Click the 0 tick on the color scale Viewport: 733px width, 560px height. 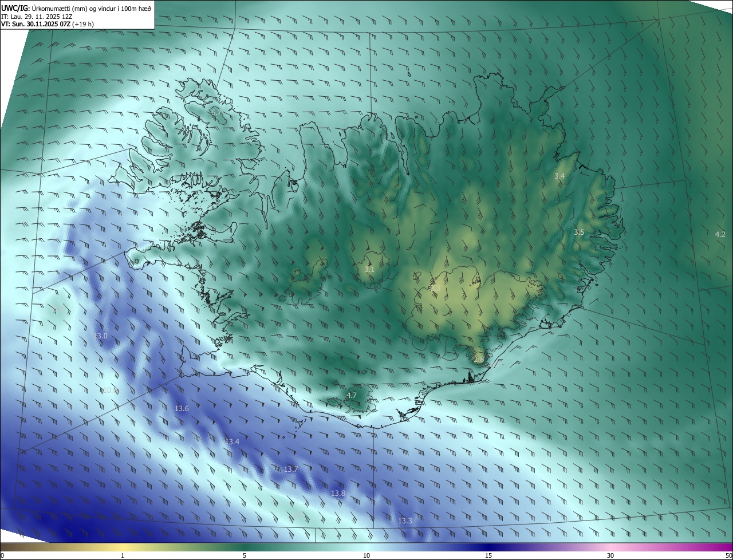pos(2,555)
